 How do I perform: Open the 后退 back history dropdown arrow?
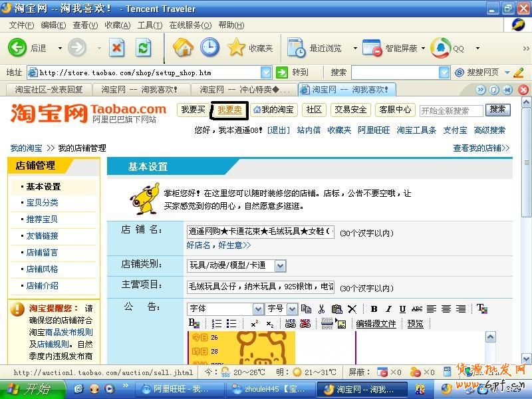click(60, 48)
